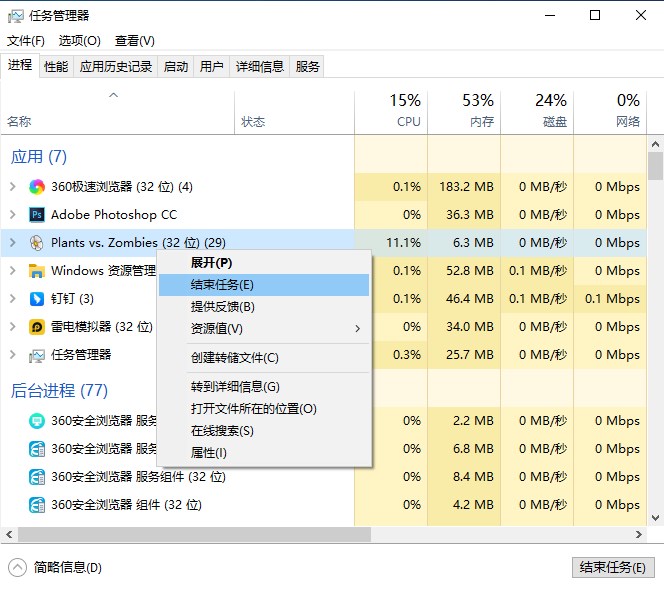
Task: Switch to the 性能 tab
Action: tap(56, 66)
